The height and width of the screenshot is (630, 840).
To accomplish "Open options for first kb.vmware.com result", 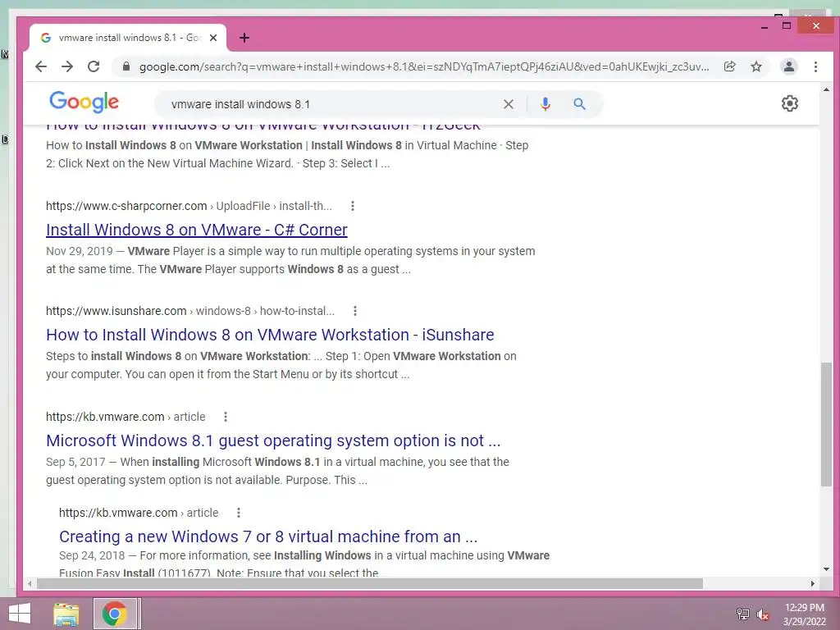I will pyautogui.click(x=226, y=416).
